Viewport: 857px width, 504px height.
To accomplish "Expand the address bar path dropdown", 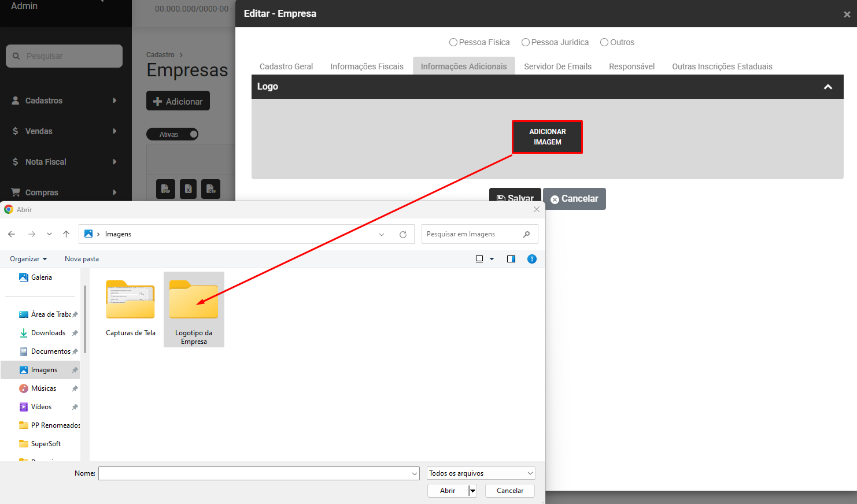I will tap(382, 234).
